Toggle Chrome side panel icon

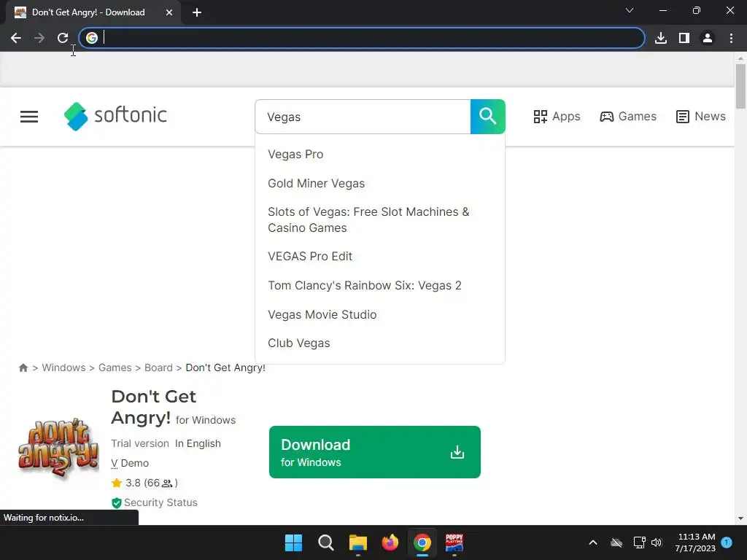tap(684, 38)
